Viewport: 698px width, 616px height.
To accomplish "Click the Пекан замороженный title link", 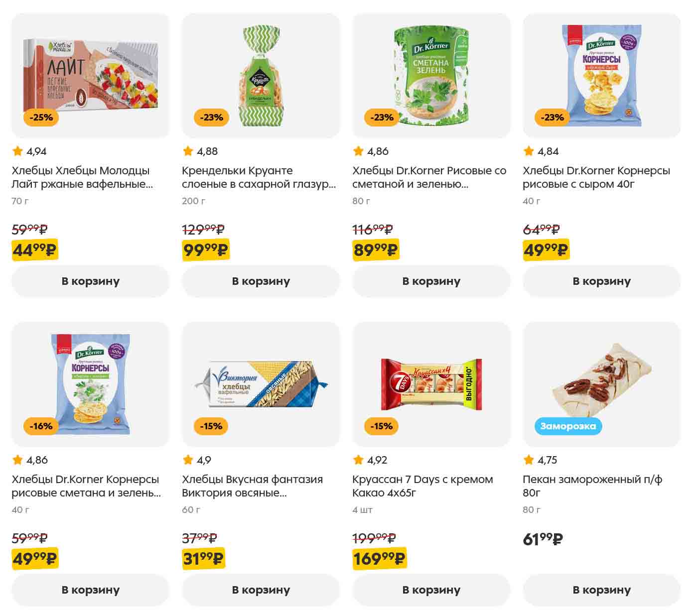I will [592, 486].
